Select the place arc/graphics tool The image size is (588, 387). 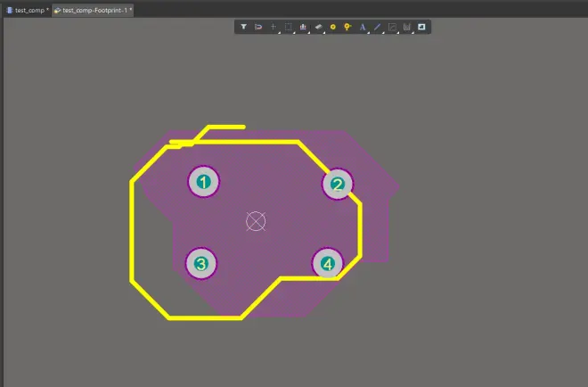click(392, 27)
